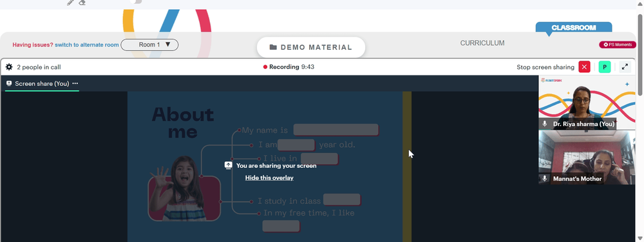Click screen share tab icon
644x242 pixels.
click(9, 83)
